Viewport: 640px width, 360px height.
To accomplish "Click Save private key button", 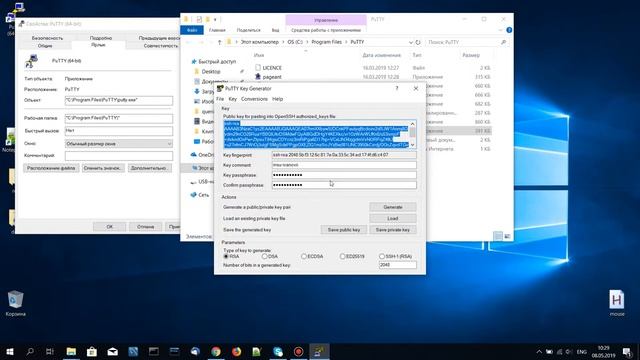I will [x=393, y=230].
